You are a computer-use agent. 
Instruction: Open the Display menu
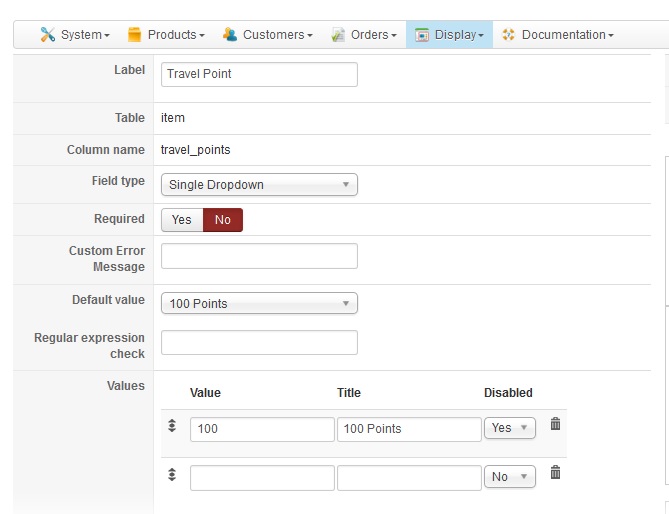[449, 35]
